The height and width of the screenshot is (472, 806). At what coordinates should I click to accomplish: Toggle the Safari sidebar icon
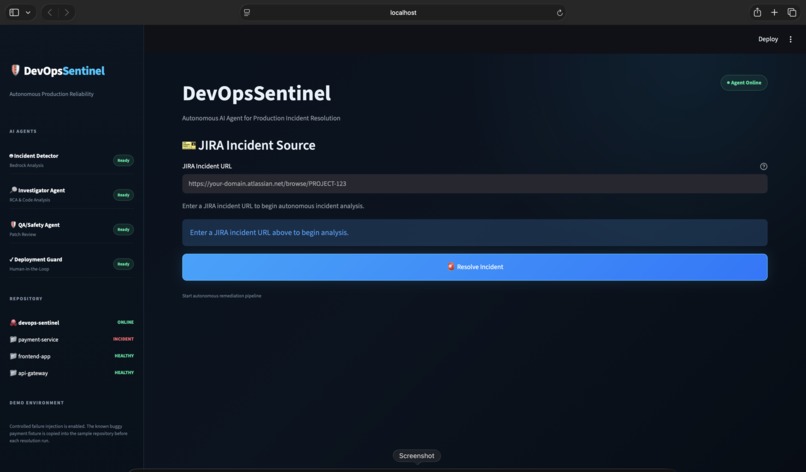pyautogui.click(x=14, y=12)
